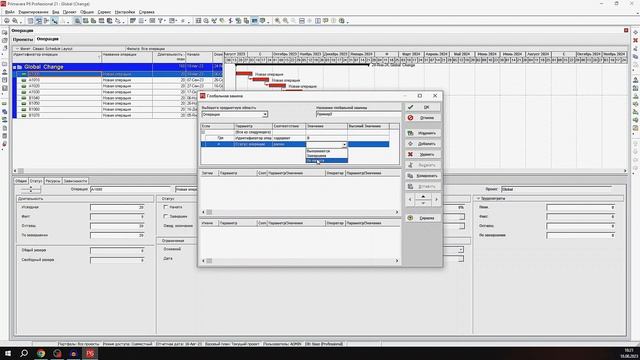The width and height of the screenshot is (640, 360).
Task: Open the Windows Start menu
Action: 8,353
